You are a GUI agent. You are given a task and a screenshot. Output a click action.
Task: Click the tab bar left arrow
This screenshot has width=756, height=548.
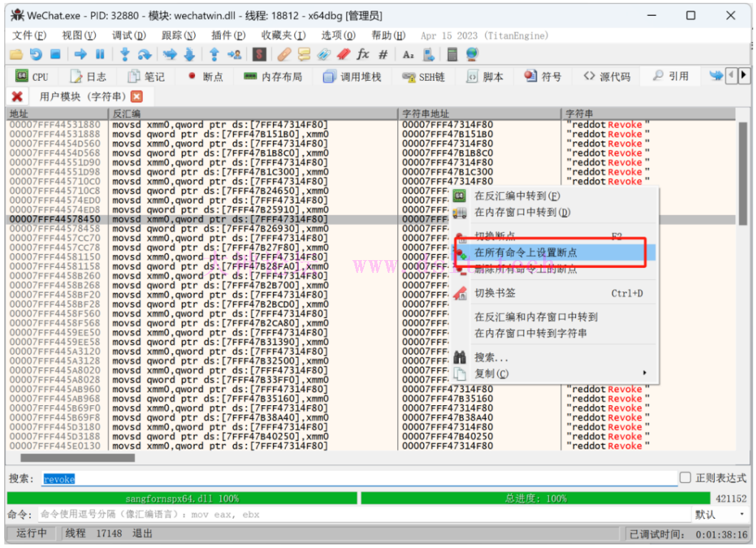click(732, 75)
